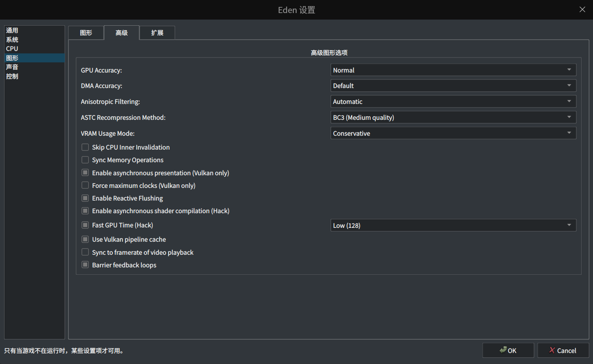Open the GPU Accuracy dropdown

[x=453, y=70]
